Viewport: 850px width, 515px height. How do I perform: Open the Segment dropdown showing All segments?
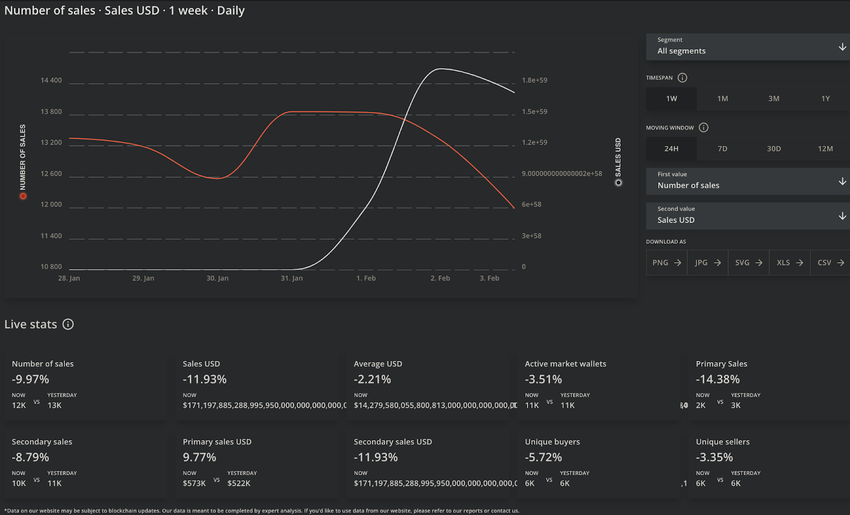click(x=748, y=47)
